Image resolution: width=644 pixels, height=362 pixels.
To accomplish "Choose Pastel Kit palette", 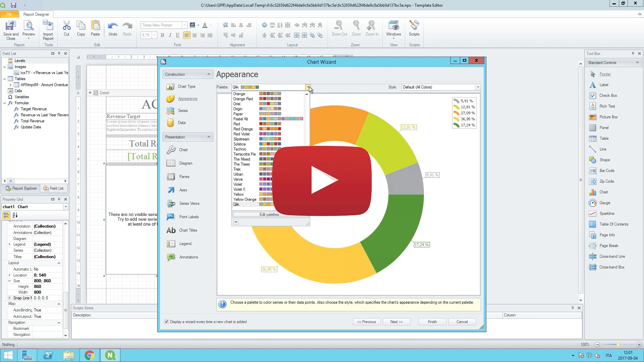I will [240, 119].
